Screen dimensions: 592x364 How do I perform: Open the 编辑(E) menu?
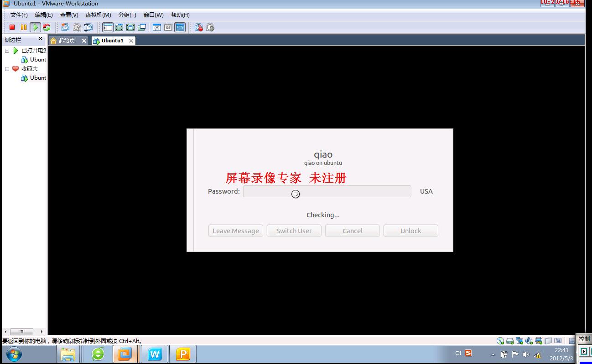44,15
